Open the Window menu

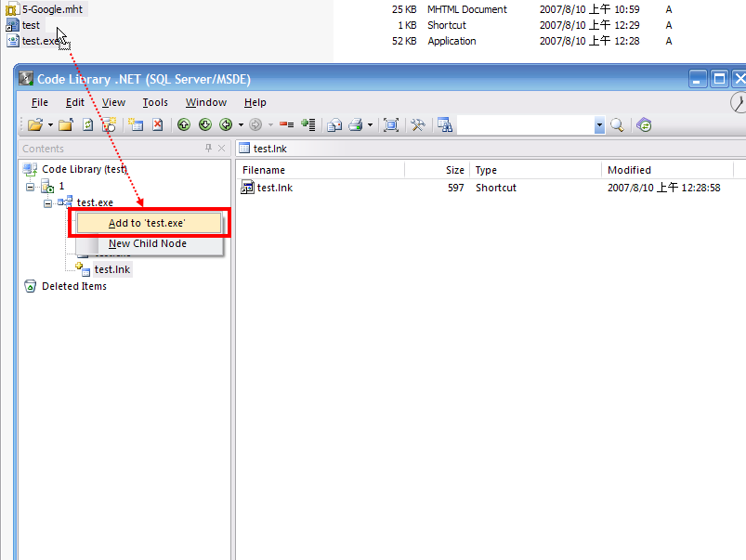click(x=206, y=102)
